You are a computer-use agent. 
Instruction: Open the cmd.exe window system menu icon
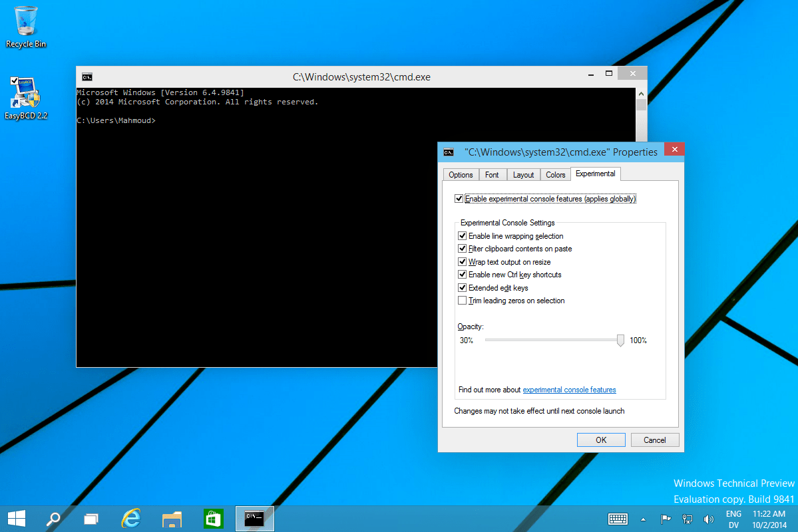[87, 76]
